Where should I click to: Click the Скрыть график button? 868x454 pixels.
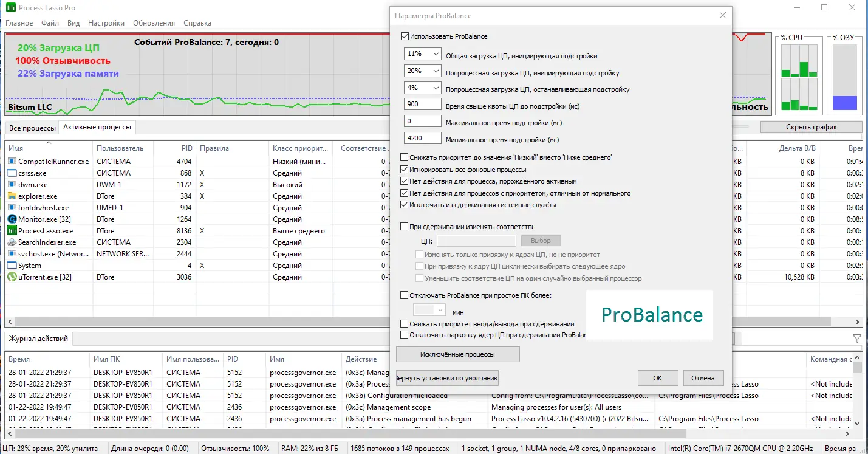tap(810, 126)
